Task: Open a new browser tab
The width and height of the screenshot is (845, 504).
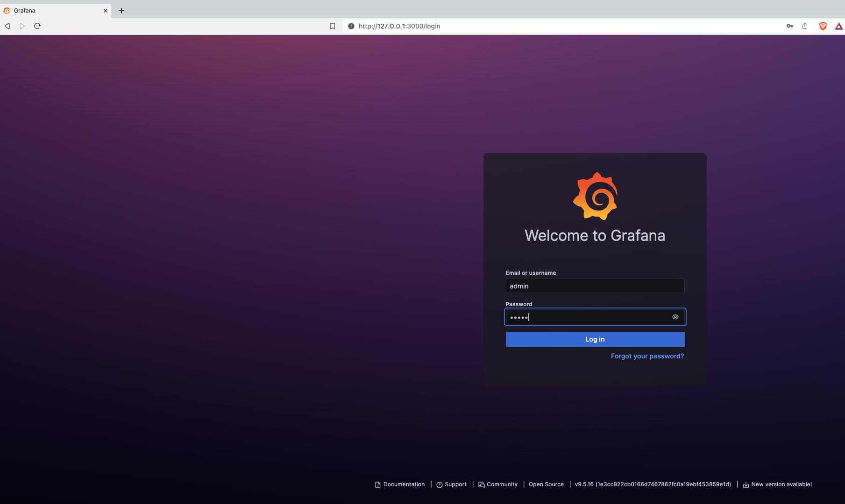Action: click(x=121, y=11)
